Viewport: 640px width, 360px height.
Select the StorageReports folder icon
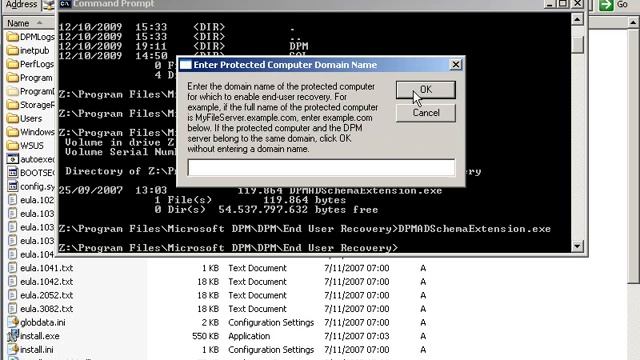pyautogui.click(x=13, y=105)
